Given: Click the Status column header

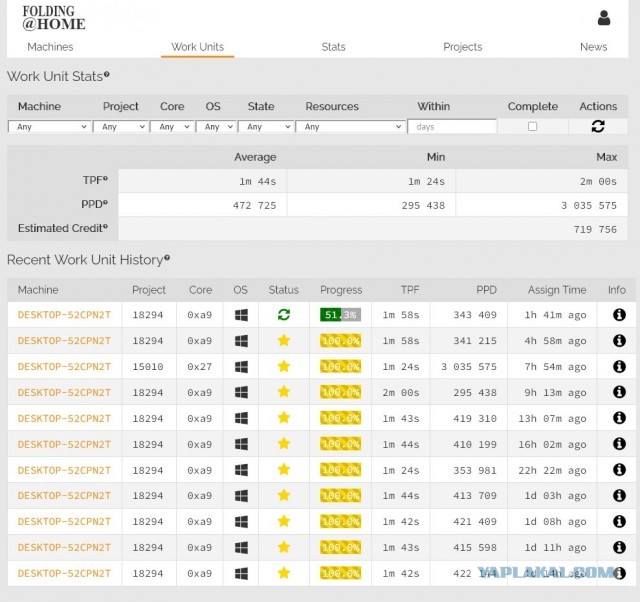Looking at the screenshot, I should (284, 290).
